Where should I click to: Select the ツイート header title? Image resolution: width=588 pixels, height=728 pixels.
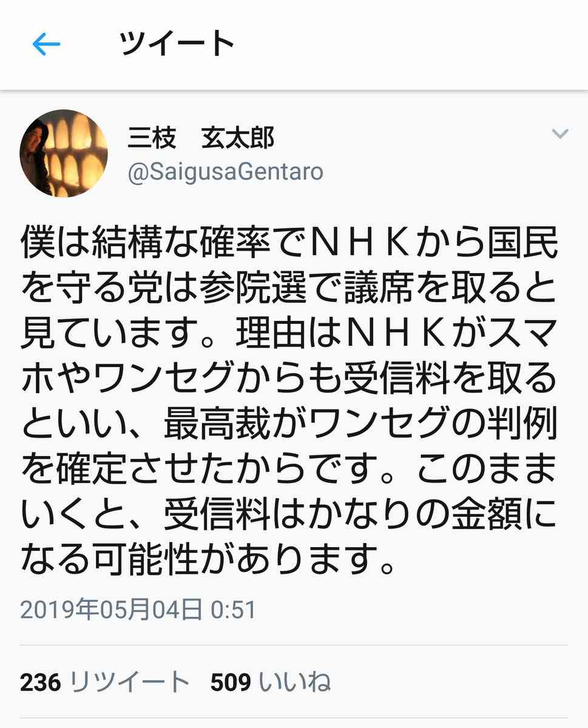[x=177, y=44]
